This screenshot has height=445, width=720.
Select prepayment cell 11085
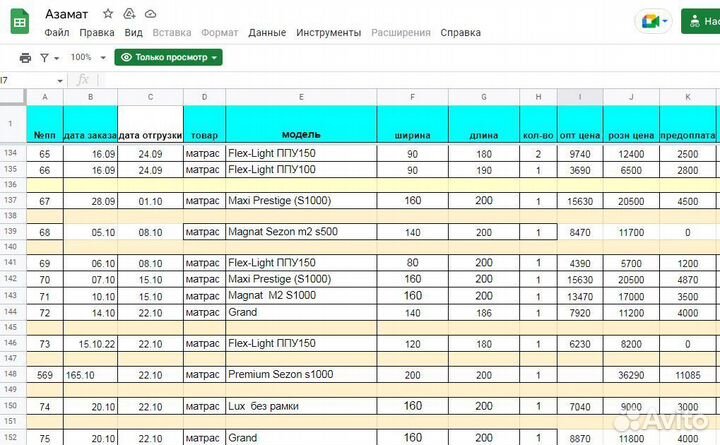pos(688,375)
